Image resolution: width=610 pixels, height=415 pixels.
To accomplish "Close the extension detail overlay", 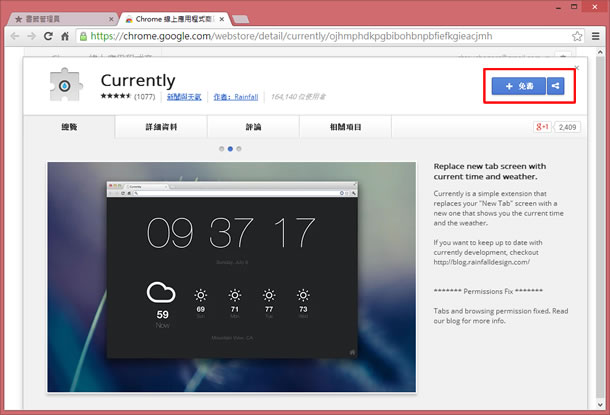I will click(x=577, y=68).
